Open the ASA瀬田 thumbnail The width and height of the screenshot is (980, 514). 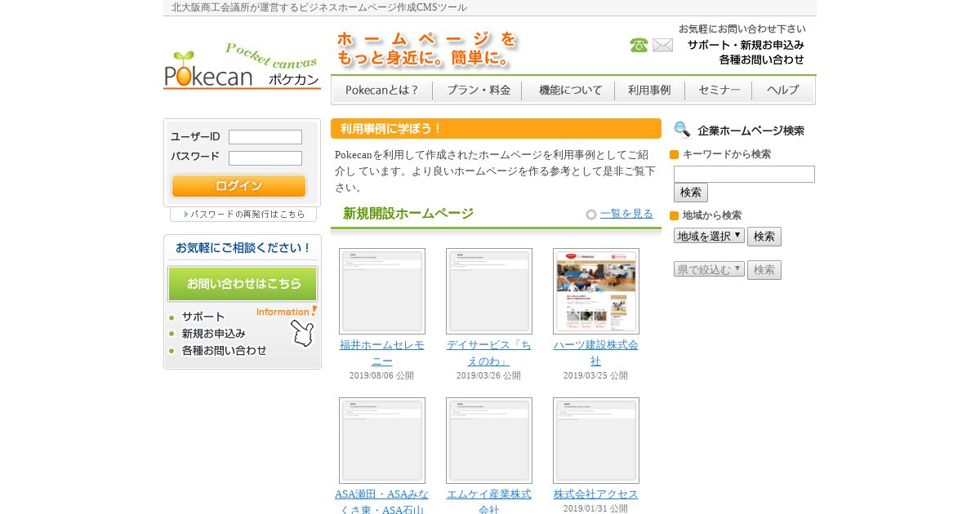[x=382, y=441]
